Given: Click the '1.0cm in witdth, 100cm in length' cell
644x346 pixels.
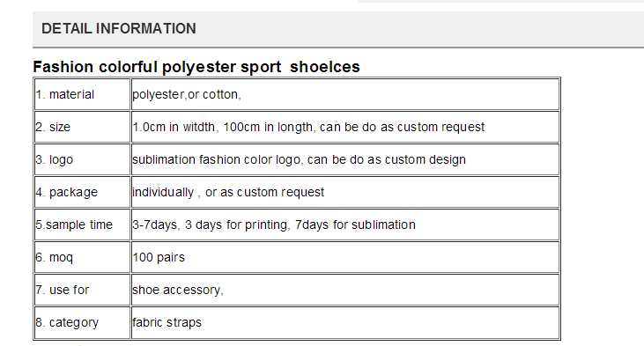Looking at the screenshot, I should click(345, 127).
